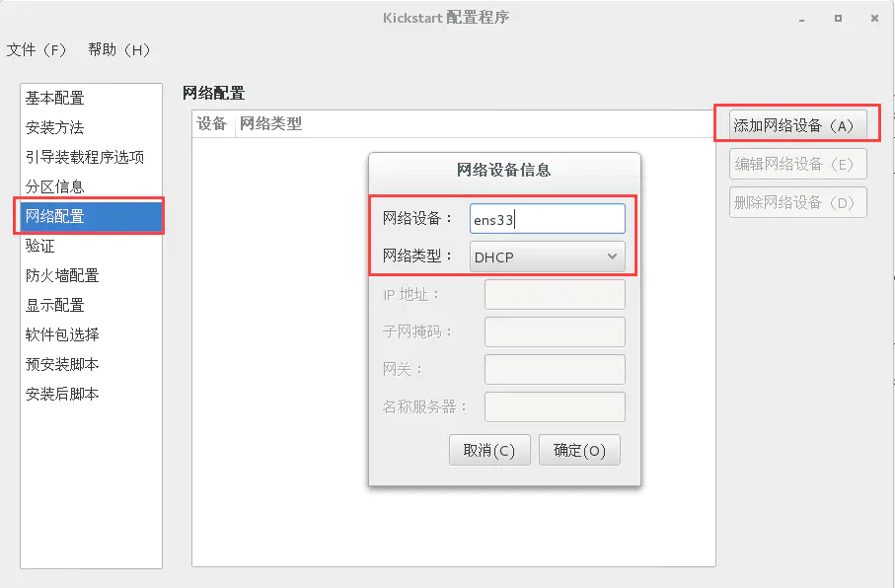This screenshot has width=895, height=588.
Task: Click the 删除网络设备 (D) button
Action: [797, 202]
